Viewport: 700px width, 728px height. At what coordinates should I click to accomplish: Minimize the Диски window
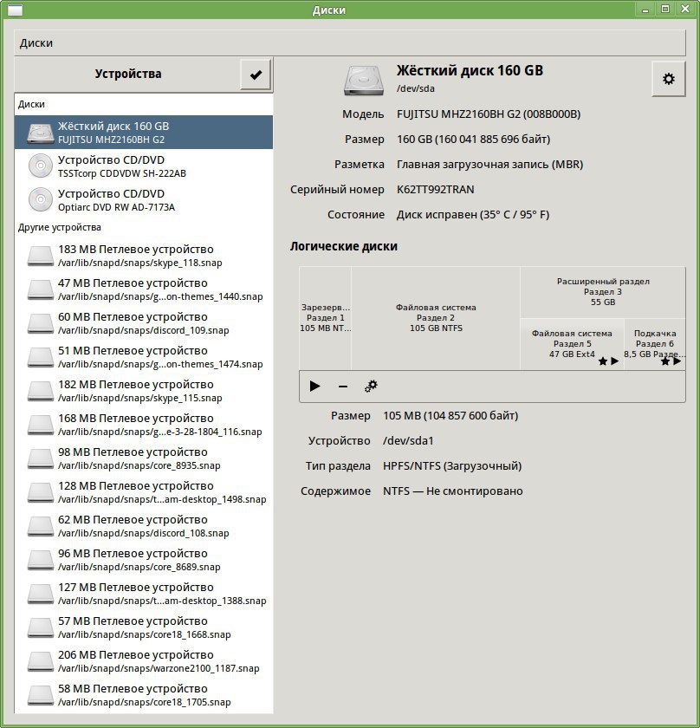pyautogui.click(x=645, y=10)
